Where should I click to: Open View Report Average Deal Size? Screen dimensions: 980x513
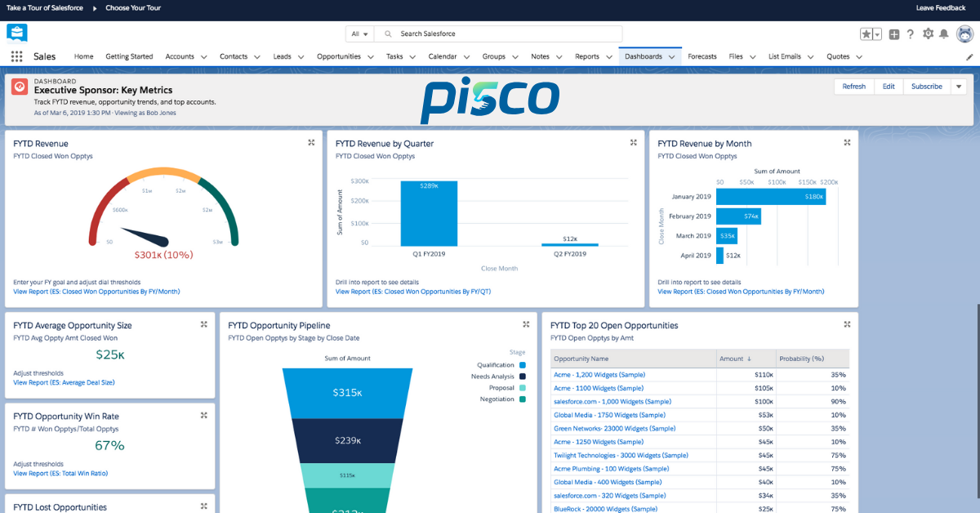coord(64,382)
